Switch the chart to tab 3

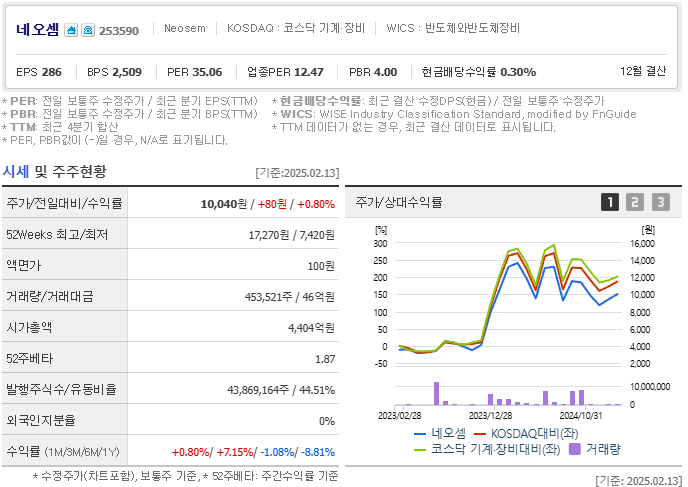(661, 202)
